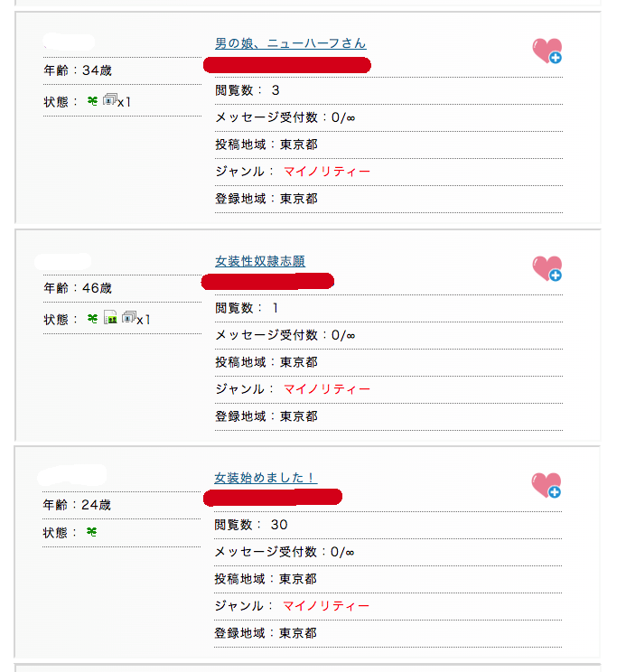The width and height of the screenshot is (626, 672).
Task: Open the 男の娘、ニューハーフさん post link
Action: [291, 43]
